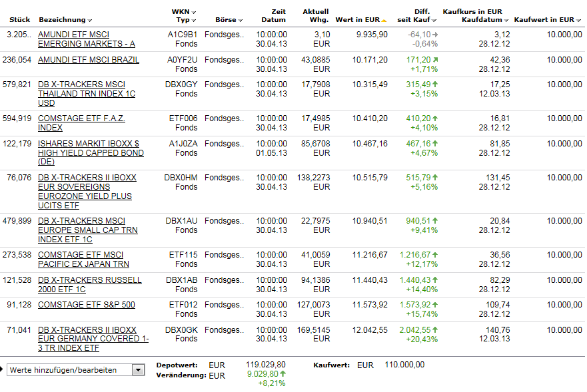Click current price 85,6708

pyautogui.click(x=316, y=144)
